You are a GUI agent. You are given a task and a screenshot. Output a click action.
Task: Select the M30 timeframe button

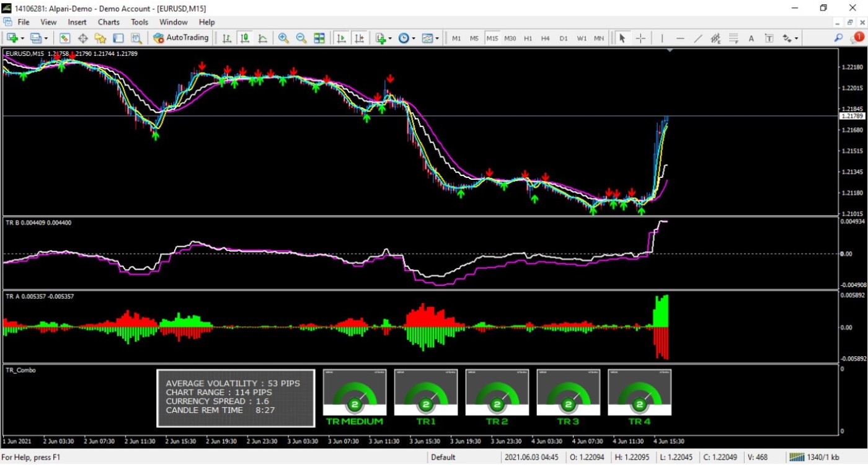point(510,38)
